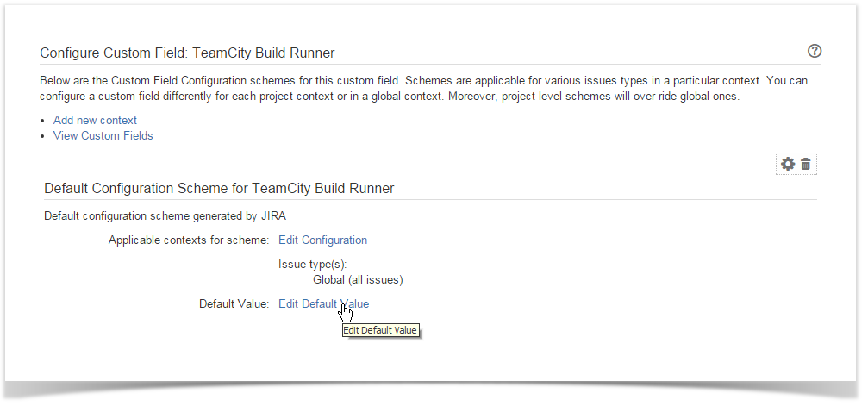Click the gear configure scheme icon
The width and height of the screenshot is (868, 406).
(x=787, y=164)
